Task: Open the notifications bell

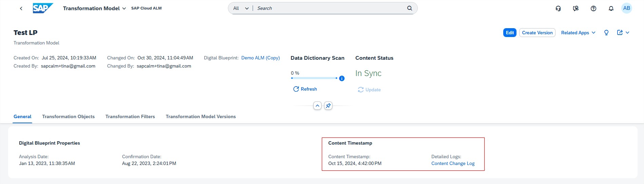Action: click(x=611, y=8)
